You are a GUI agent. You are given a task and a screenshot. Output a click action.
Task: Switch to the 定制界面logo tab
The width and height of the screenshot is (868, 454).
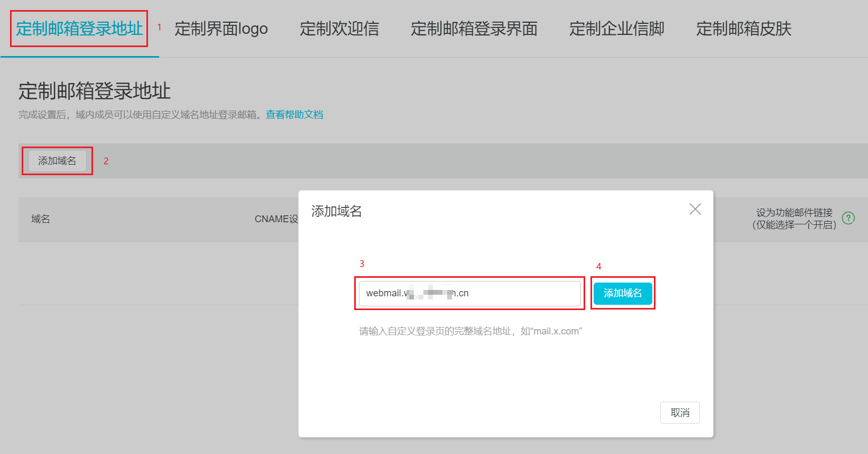221,29
